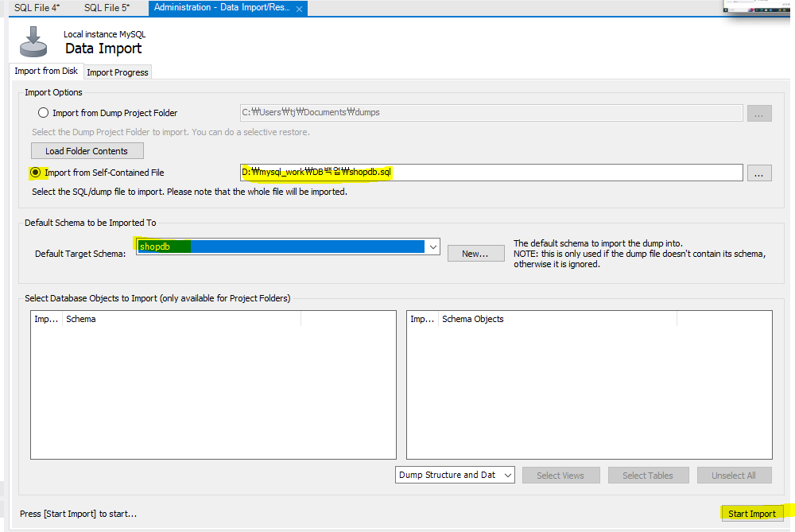Click the "Default Target Schema:" label

click(80, 254)
